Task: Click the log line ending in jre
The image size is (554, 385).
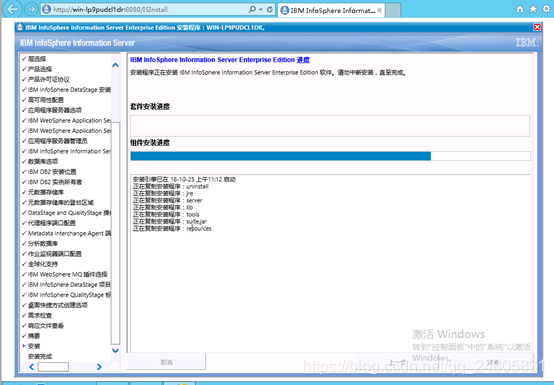Action: coord(163,193)
